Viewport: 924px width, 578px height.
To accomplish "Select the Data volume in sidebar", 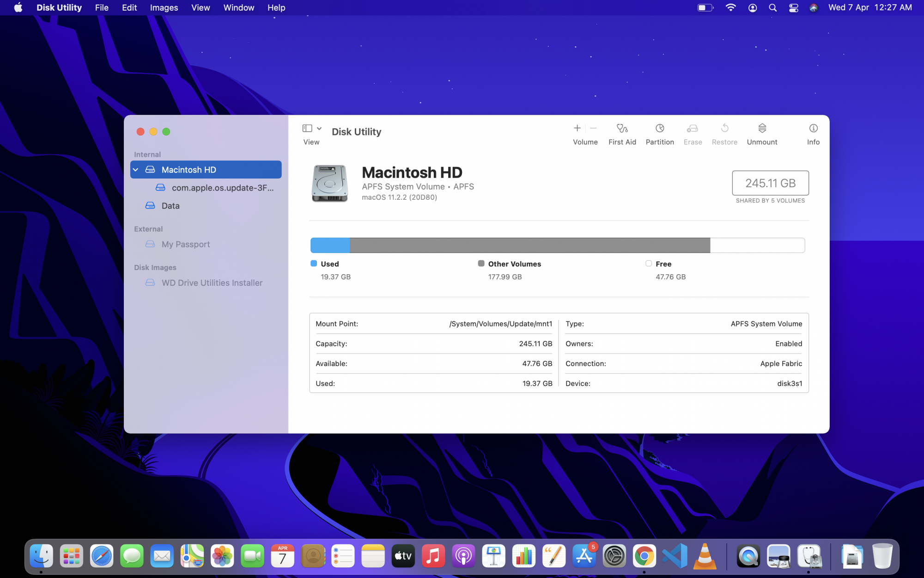I will click(x=170, y=206).
